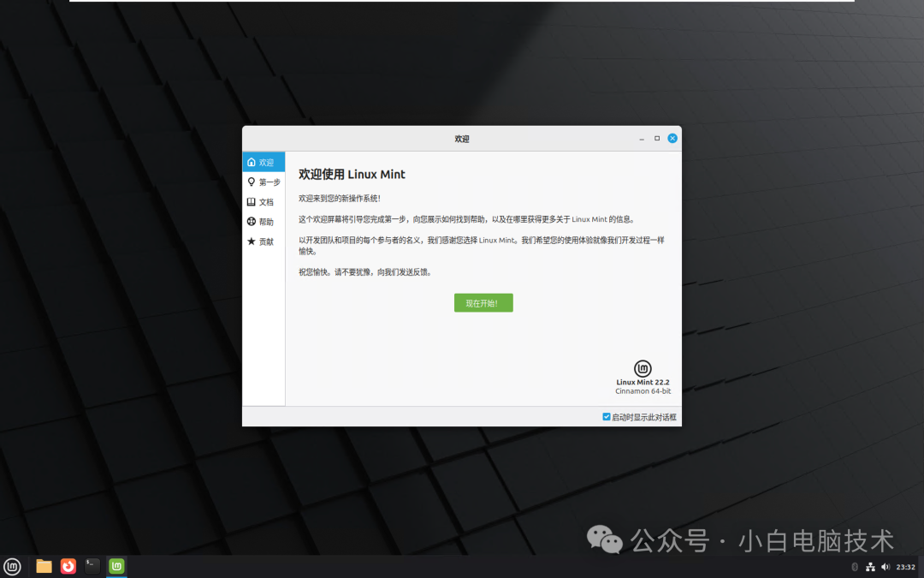The image size is (924, 578).
Task: Open the network tray icon
Action: tap(870, 567)
